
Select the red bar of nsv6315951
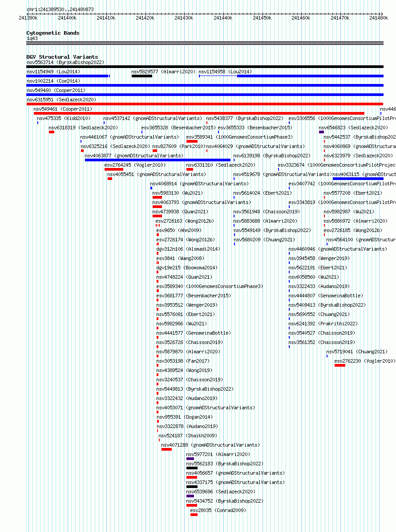coord(205,104)
